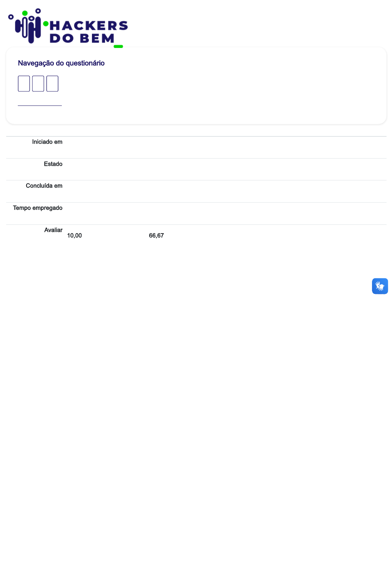
Task: Click the DO BEM text in the logo
Action: (x=82, y=38)
